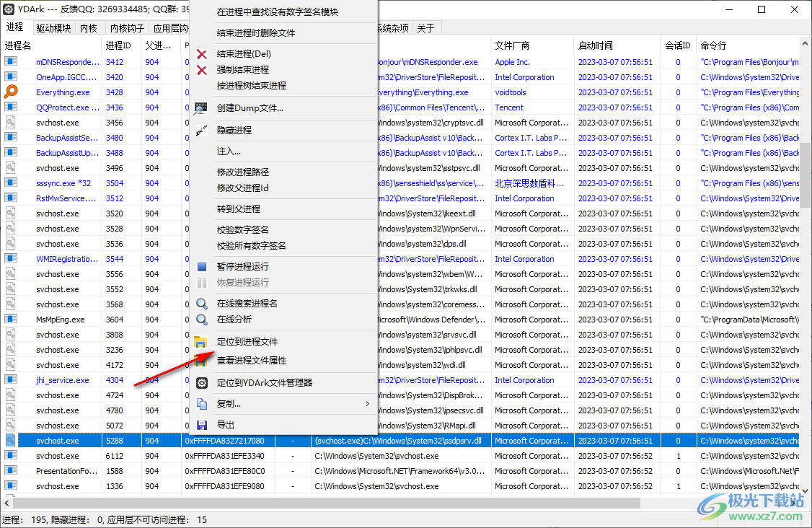Click the status bar text 进程: 195

tap(25, 520)
